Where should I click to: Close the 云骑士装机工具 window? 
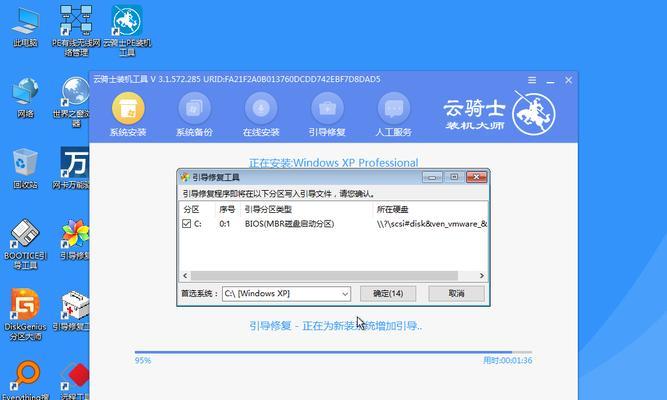[568, 80]
